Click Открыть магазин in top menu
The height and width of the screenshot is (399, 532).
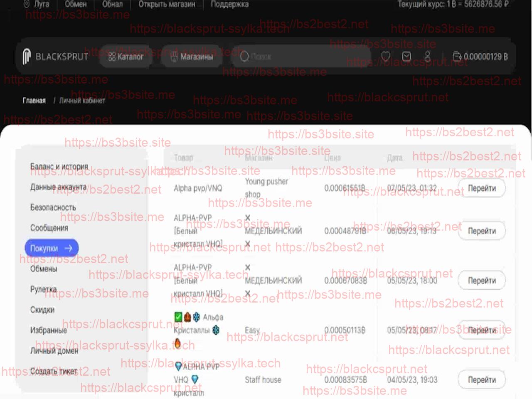point(167,4)
